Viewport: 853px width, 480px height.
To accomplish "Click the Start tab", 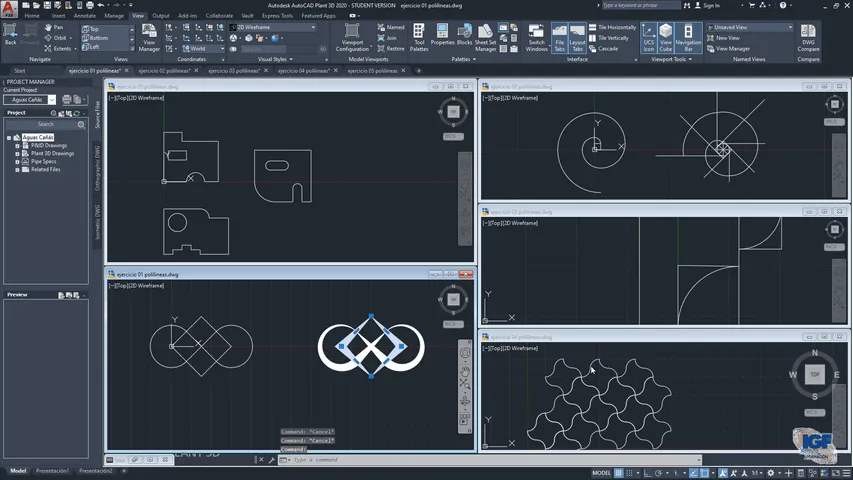I will pos(20,71).
